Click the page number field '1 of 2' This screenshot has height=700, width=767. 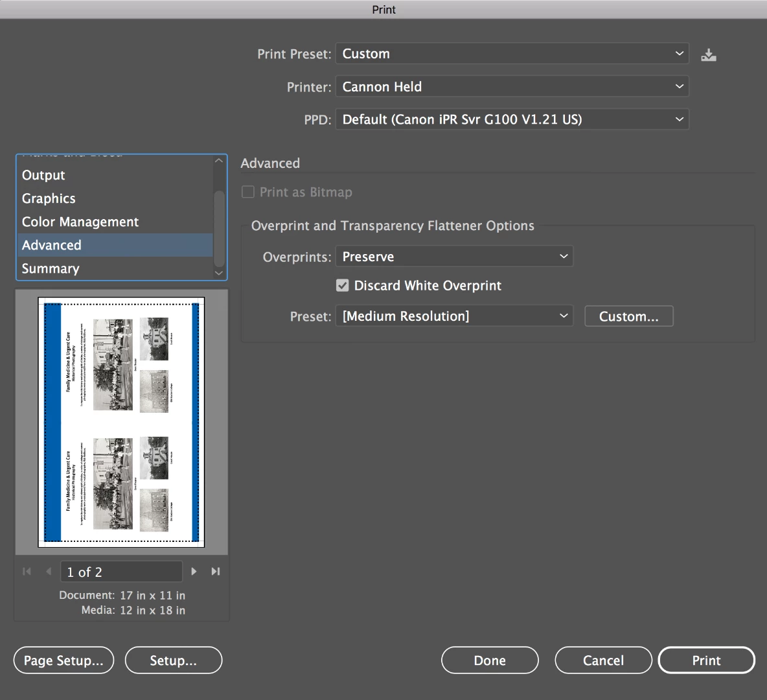(x=121, y=572)
